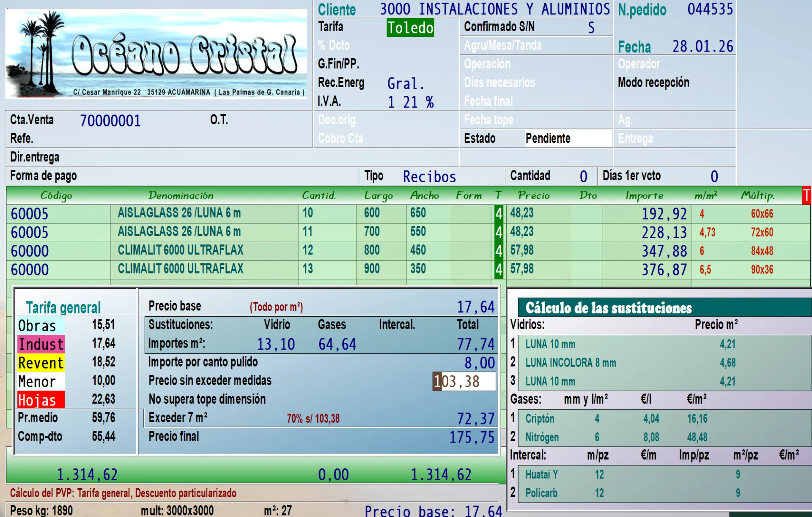Click the Vidrio sustitución importe 13,10
The image size is (812, 517).
click(x=276, y=345)
